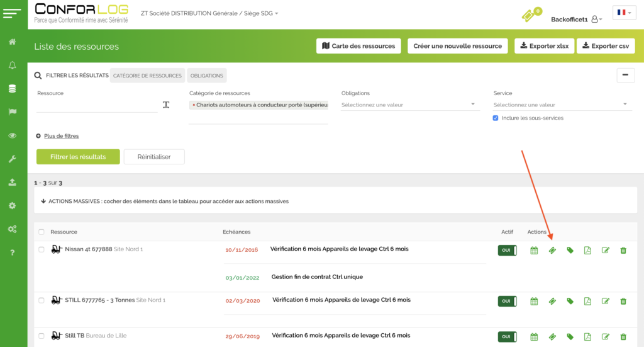Image resolution: width=644 pixels, height=347 pixels.
Task: Open the Service dropdown
Action: pos(561,105)
